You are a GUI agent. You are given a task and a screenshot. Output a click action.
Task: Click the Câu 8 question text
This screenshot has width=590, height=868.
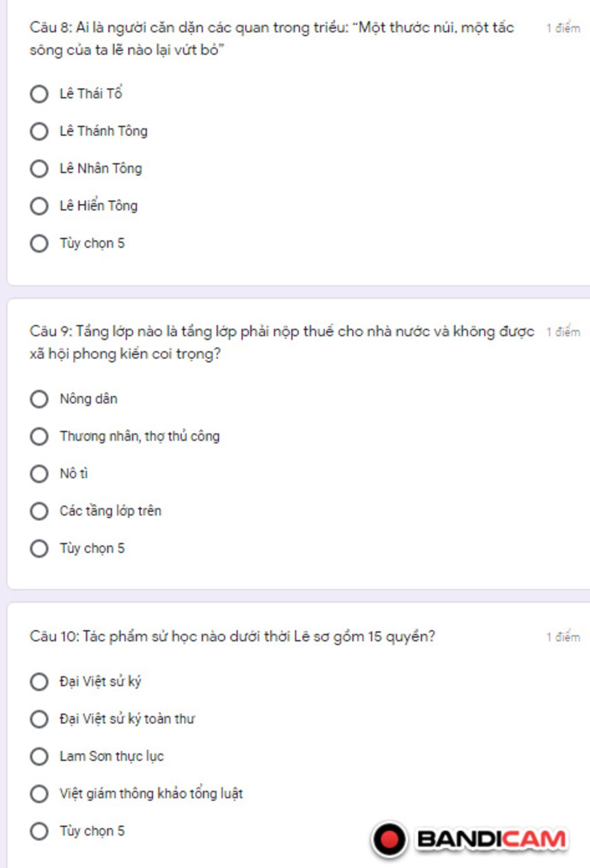point(271,39)
